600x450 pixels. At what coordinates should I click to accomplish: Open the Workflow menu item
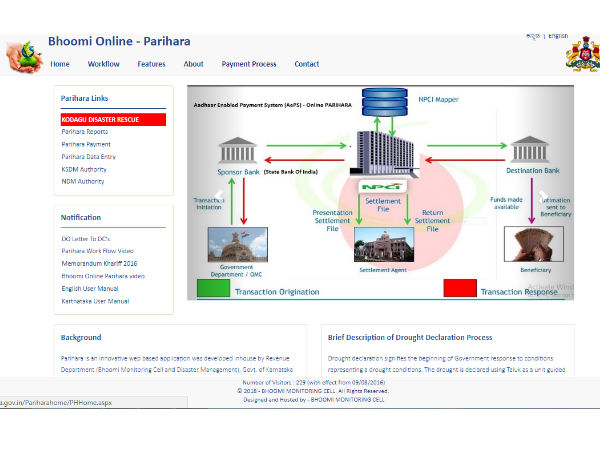coord(104,64)
